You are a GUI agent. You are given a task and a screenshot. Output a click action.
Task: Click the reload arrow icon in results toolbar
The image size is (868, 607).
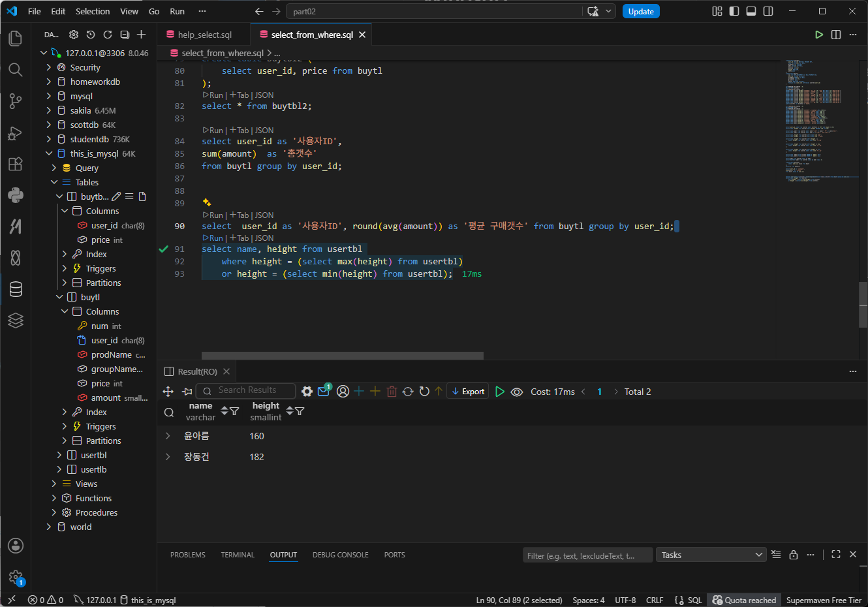coord(424,392)
